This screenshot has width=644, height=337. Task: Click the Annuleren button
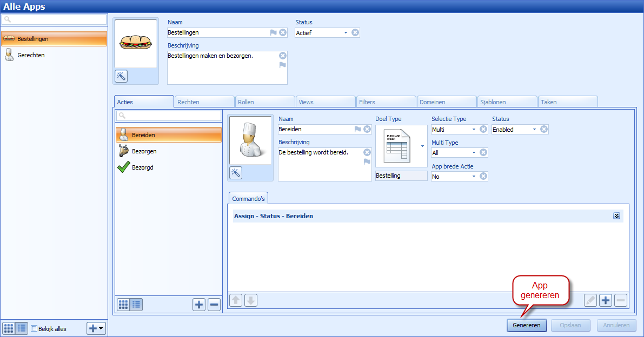(x=616, y=326)
